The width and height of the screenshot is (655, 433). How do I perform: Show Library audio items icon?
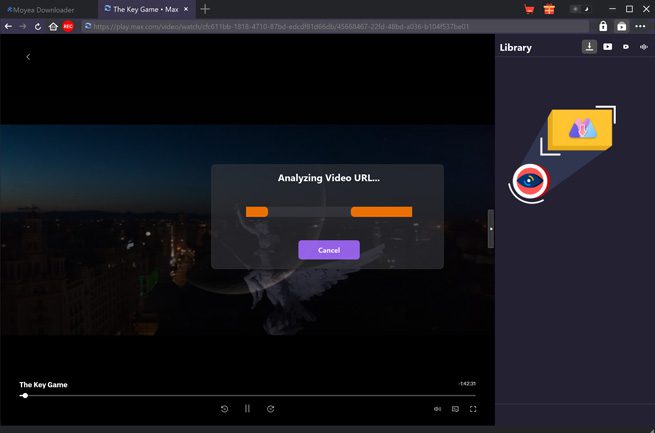click(643, 47)
